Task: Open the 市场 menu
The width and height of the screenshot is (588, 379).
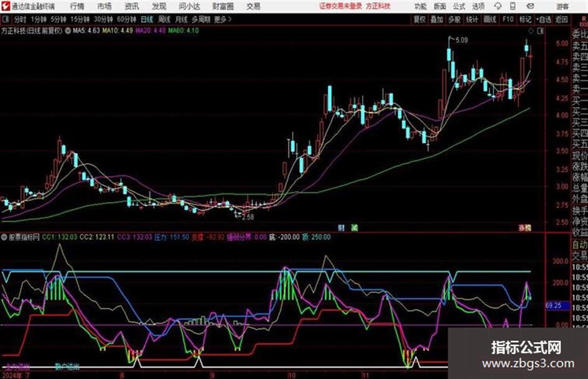Action: pyautogui.click(x=105, y=6)
